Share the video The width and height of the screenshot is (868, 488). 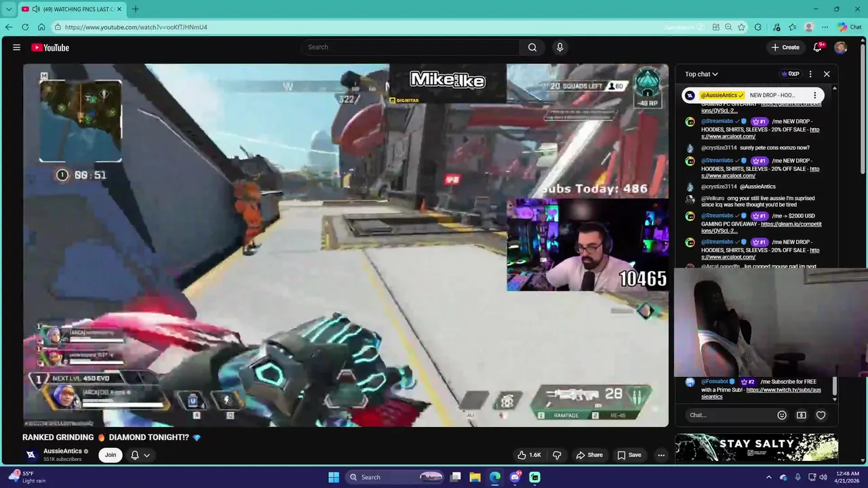tap(589, 455)
